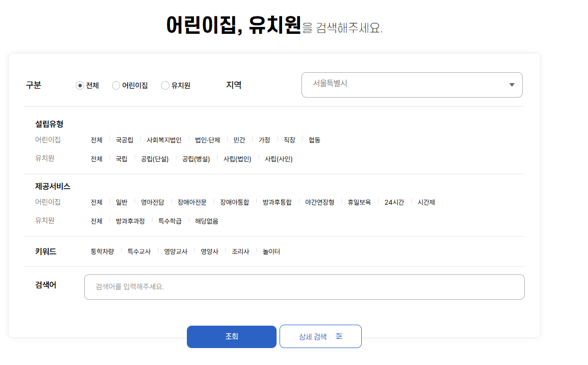The height and width of the screenshot is (365, 588).
Task: Select 방과후과정 kindergarten service
Action: (130, 221)
